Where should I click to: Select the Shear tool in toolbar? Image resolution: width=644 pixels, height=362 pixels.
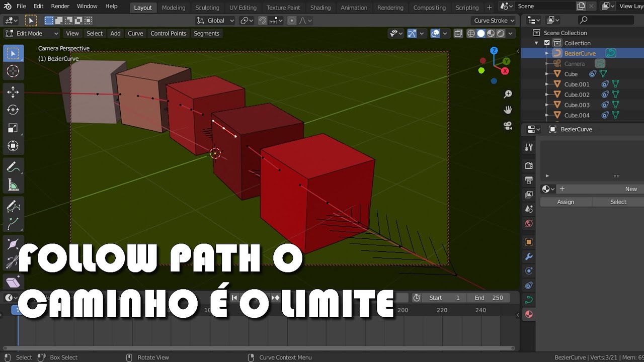point(13,282)
